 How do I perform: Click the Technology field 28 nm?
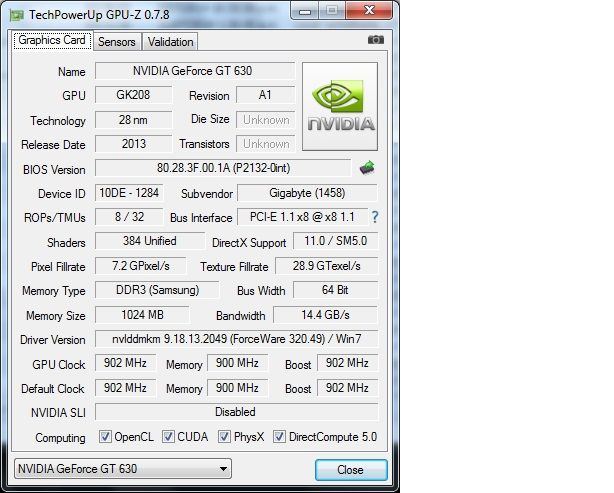(x=134, y=119)
